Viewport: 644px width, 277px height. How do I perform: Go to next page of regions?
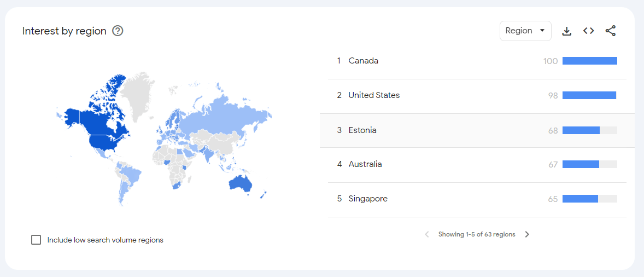coord(527,234)
